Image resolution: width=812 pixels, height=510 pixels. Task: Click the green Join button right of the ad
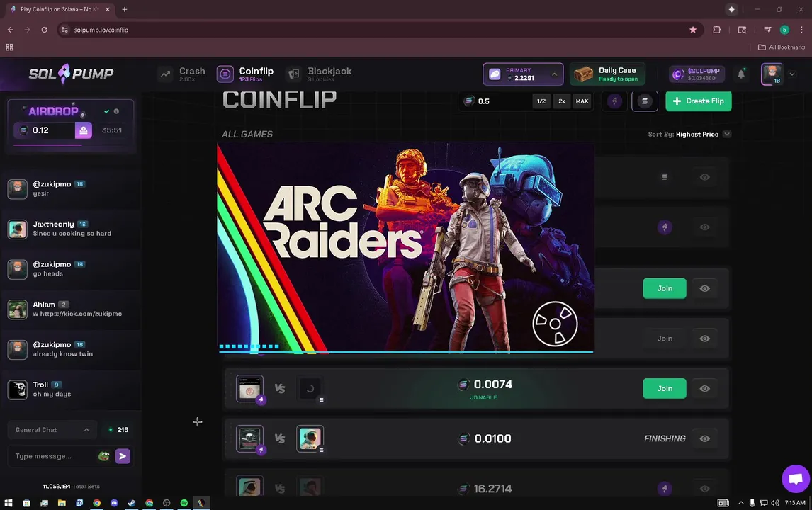[665, 288]
